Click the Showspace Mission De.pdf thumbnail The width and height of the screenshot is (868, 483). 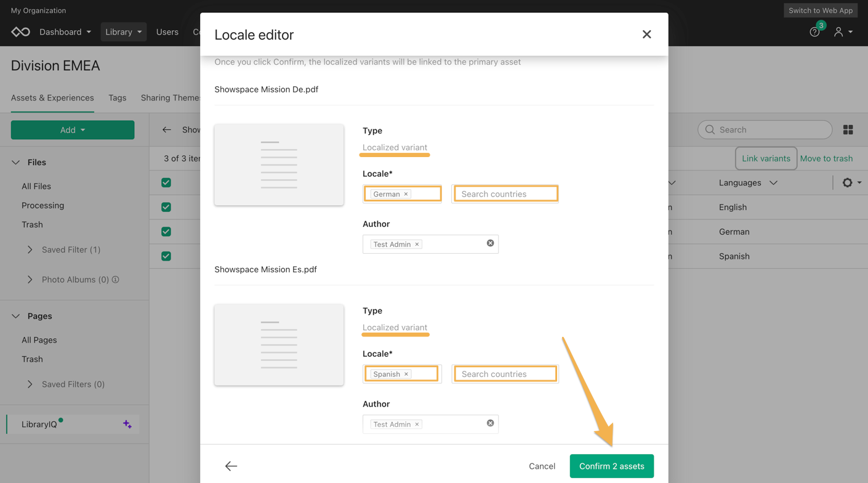[279, 165]
